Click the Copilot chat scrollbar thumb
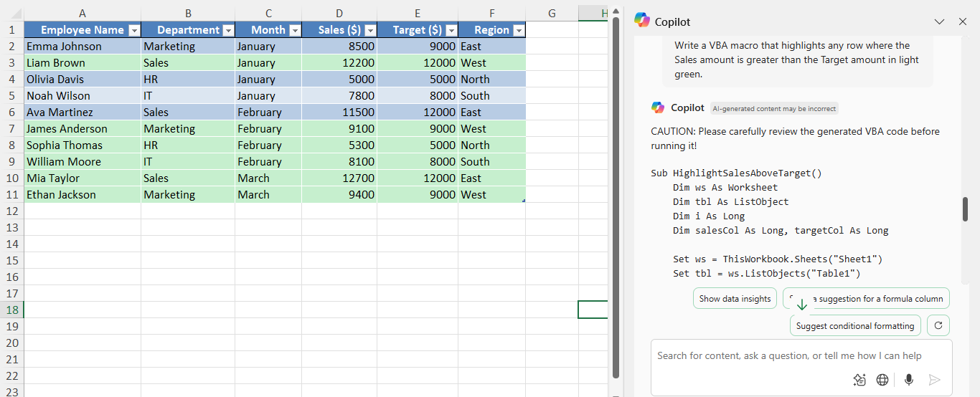The image size is (980, 397). coord(966,209)
